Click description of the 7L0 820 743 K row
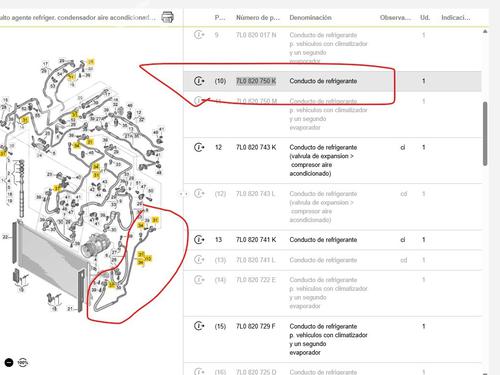Viewport: 500px width, 375px height. pyautogui.click(x=323, y=160)
